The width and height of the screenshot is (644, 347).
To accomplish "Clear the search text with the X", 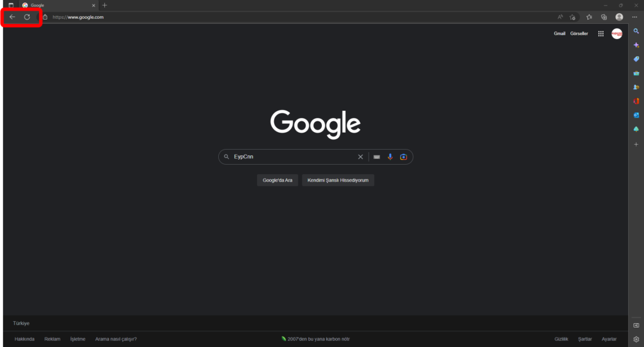I will tap(360, 157).
